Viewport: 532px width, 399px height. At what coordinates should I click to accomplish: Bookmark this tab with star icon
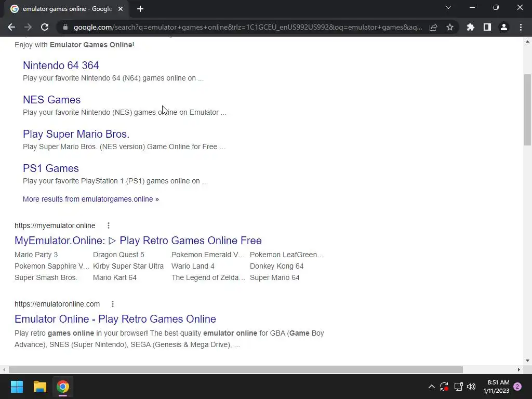click(450, 27)
